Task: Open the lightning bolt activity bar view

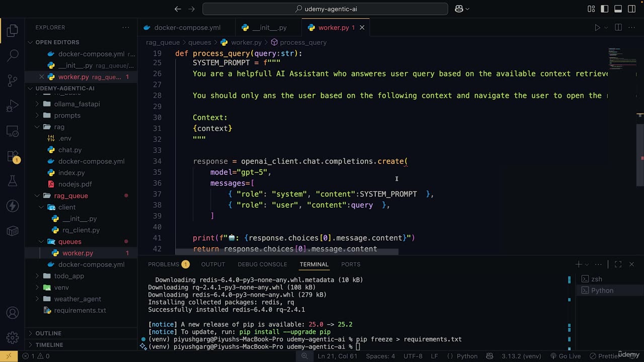Action: pyautogui.click(x=13, y=206)
